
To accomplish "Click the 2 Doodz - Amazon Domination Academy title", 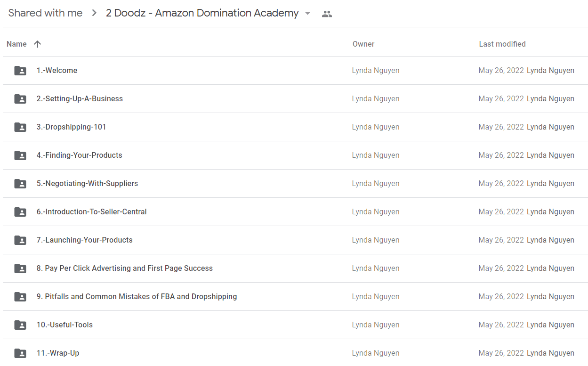I will (x=202, y=13).
